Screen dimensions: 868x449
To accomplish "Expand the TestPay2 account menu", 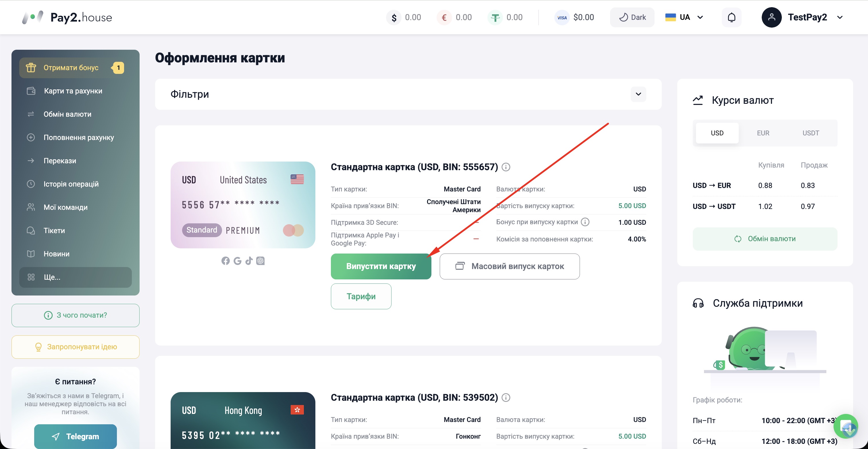I will click(840, 17).
